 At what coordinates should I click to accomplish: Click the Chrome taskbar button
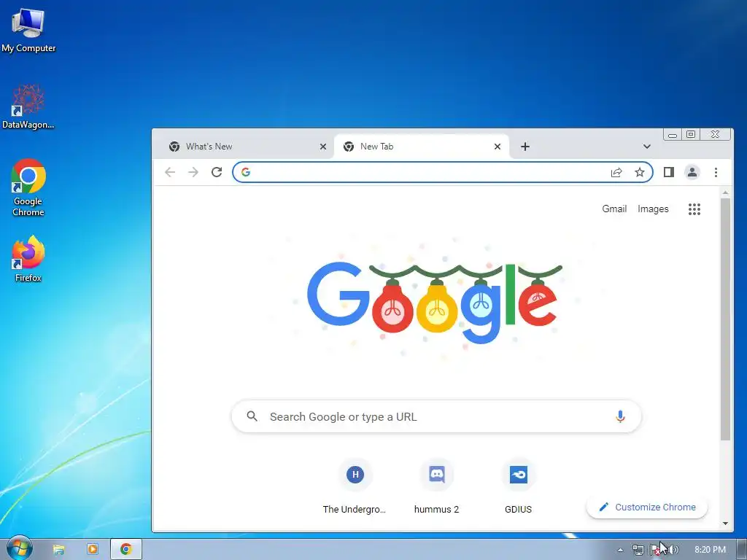tap(126, 550)
